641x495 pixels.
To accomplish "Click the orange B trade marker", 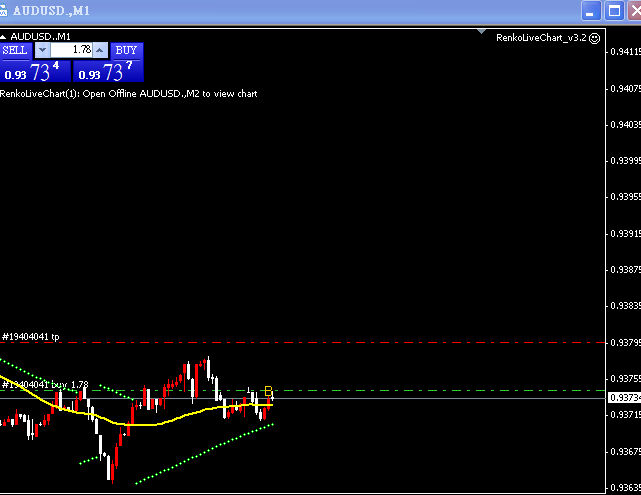I will [x=268, y=391].
